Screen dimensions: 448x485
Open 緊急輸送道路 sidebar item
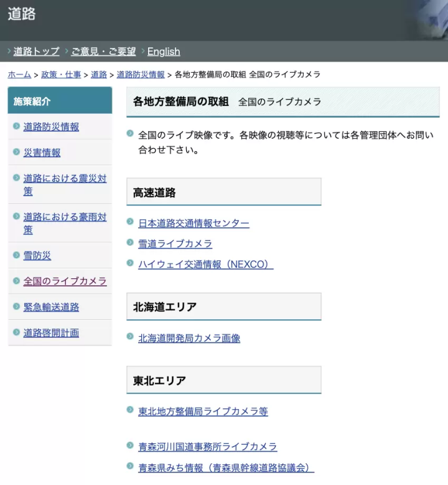coord(51,307)
